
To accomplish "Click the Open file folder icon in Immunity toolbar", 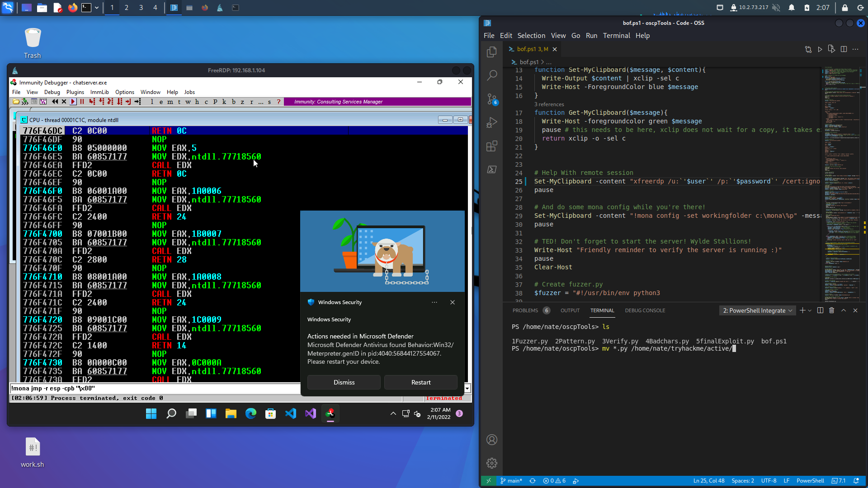I will coord(16,102).
